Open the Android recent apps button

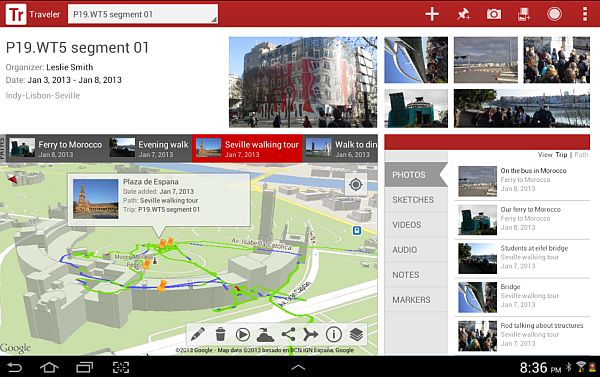[85, 367]
